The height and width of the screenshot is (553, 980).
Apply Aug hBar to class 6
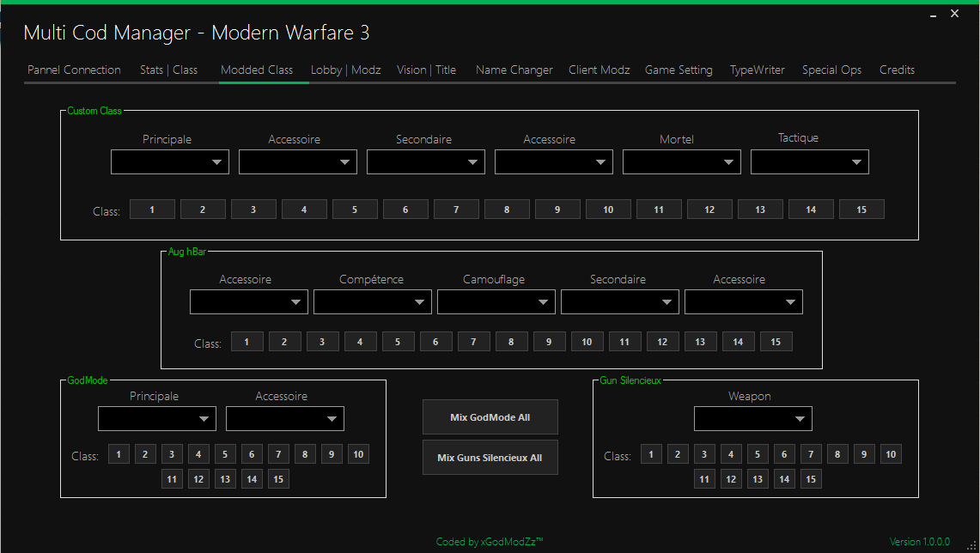click(x=435, y=342)
